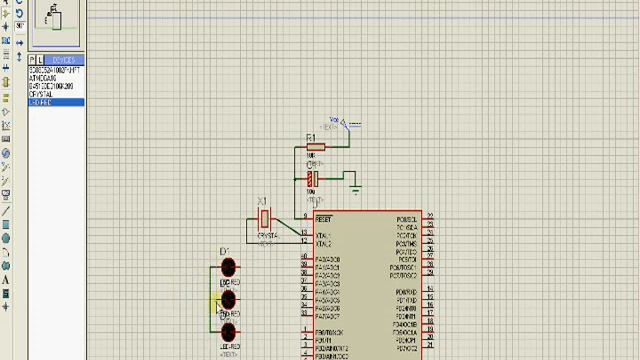Select Wire label mode tool
Viewport: 640px width, 360px height.
pos(6,41)
